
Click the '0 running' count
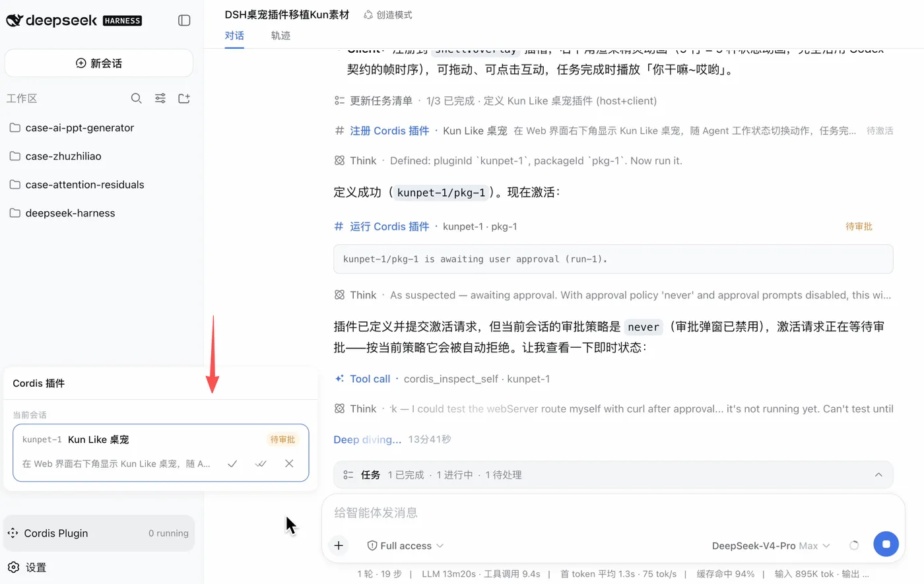pos(168,533)
